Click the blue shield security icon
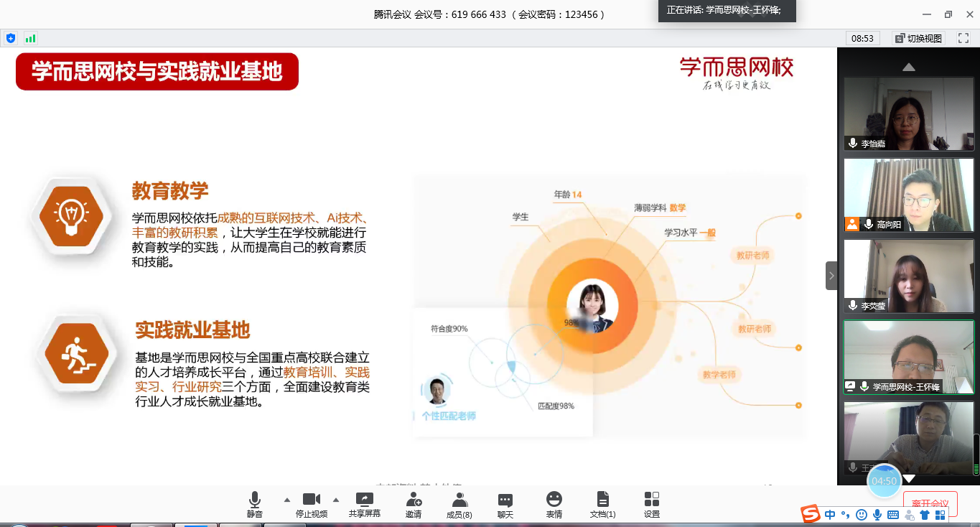Image resolution: width=980 pixels, height=527 pixels. 11,38
